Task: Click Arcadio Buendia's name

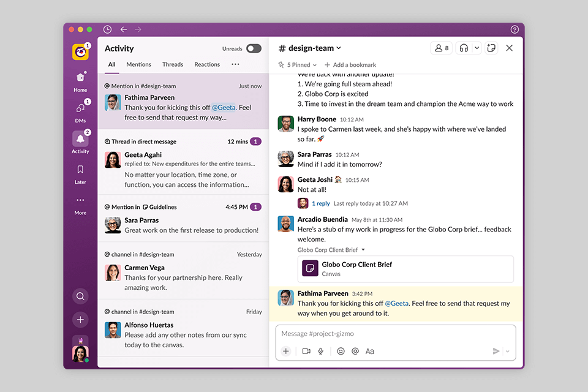Action: point(323,219)
